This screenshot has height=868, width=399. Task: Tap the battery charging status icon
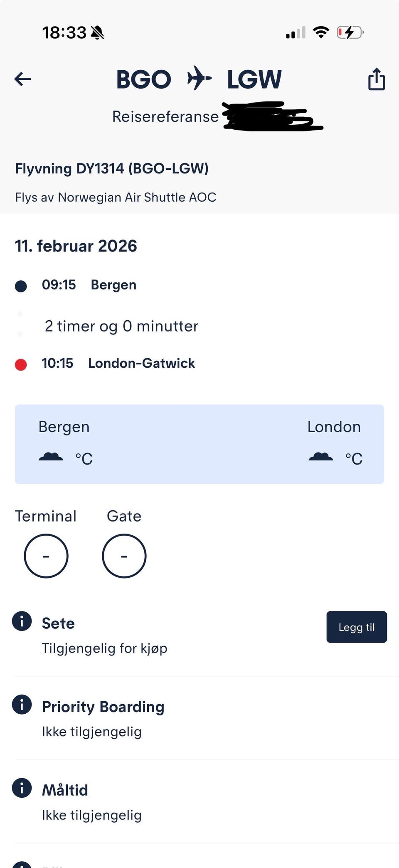(350, 32)
